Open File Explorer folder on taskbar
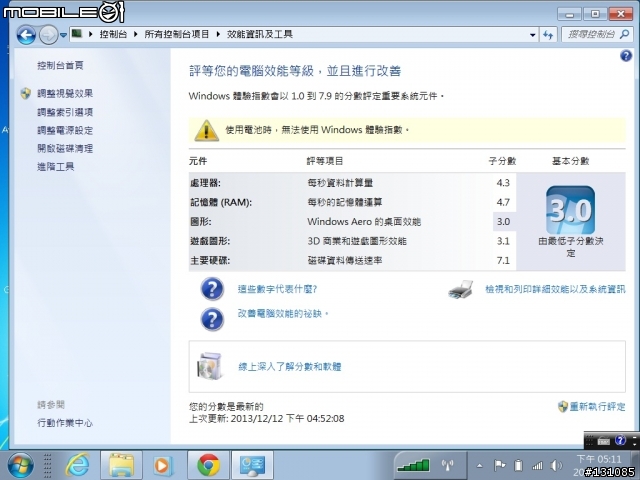640x480 pixels. click(121, 466)
